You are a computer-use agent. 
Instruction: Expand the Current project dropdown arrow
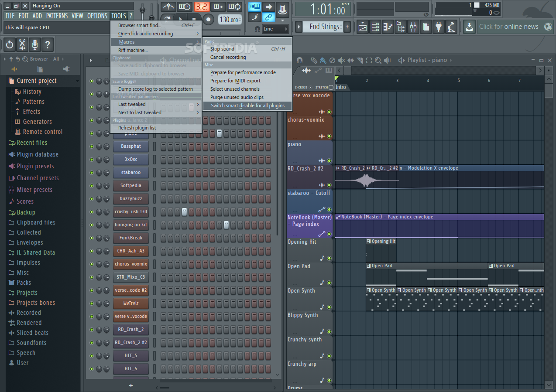pyautogui.click(x=77, y=81)
